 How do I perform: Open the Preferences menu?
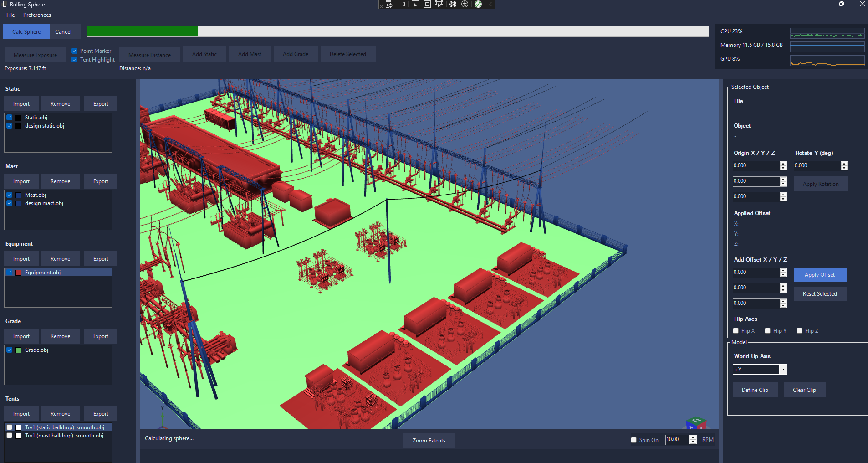point(37,15)
